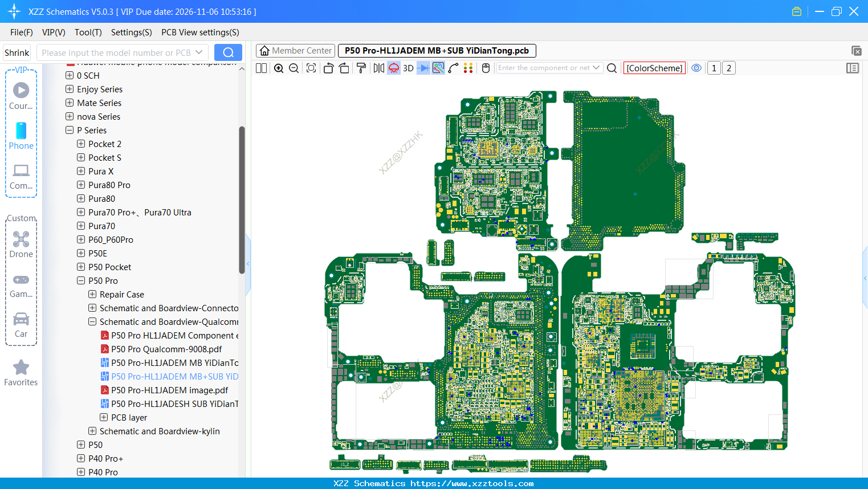The height and width of the screenshot is (489, 868).
Task: Open the 3D view of the board
Action: pyautogui.click(x=408, y=68)
